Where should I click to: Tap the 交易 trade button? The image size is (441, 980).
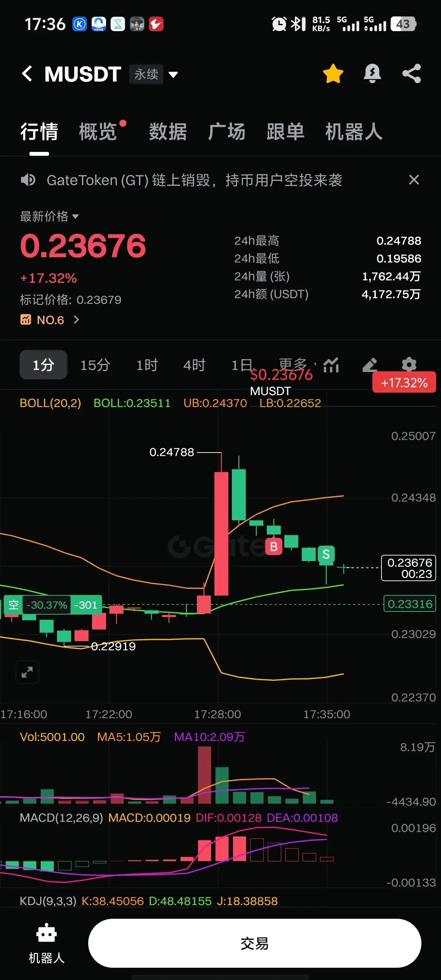pyautogui.click(x=254, y=943)
